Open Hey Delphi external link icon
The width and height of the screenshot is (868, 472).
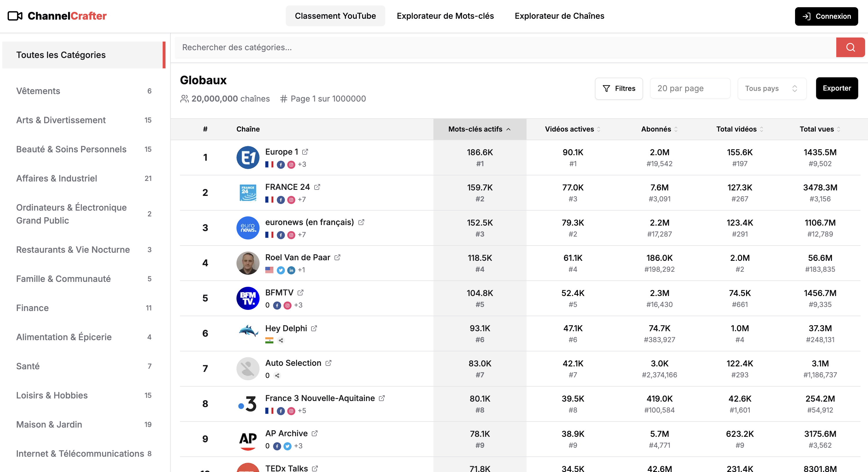tap(314, 328)
